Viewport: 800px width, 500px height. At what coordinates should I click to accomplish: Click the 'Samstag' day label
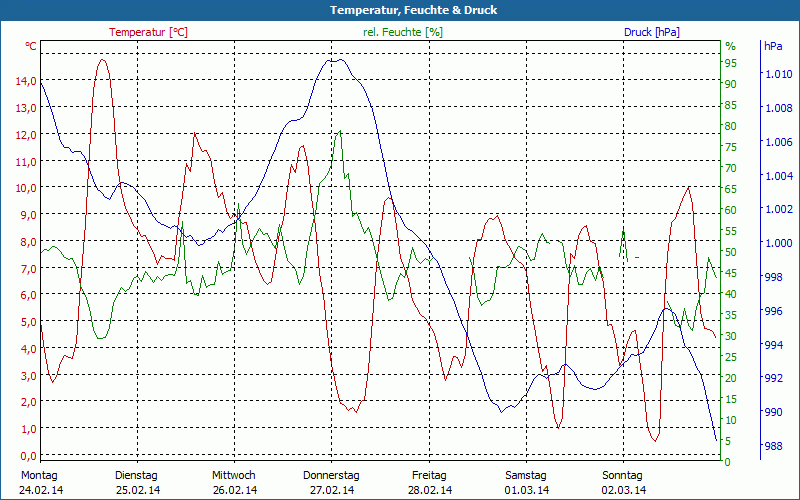pyautogui.click(x=526, y=475)
